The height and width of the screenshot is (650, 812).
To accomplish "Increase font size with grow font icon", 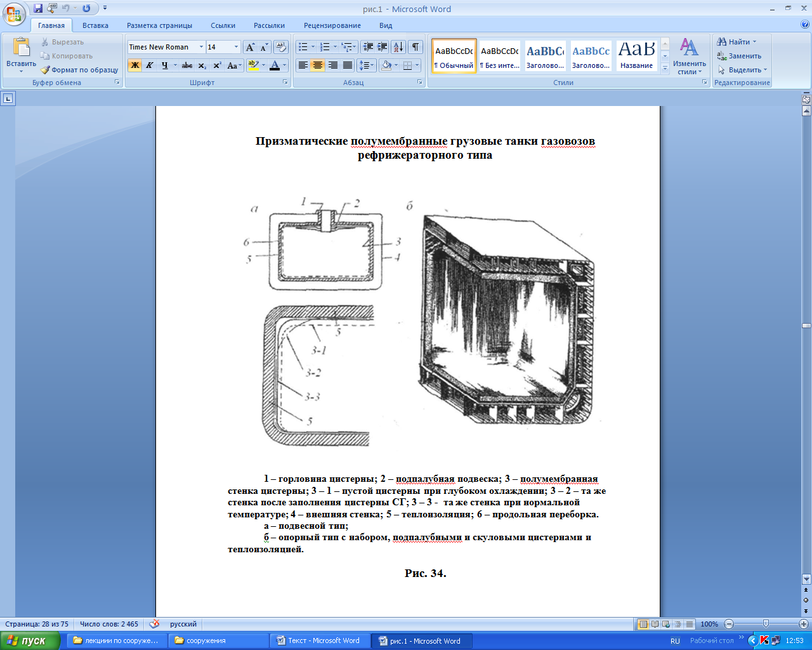I will (x=250, y=47).
